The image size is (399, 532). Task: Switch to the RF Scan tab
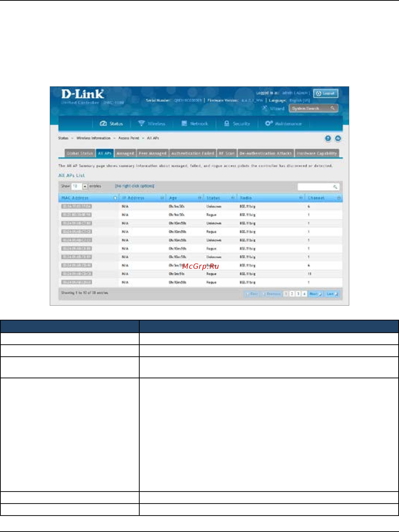pos(226,153)
